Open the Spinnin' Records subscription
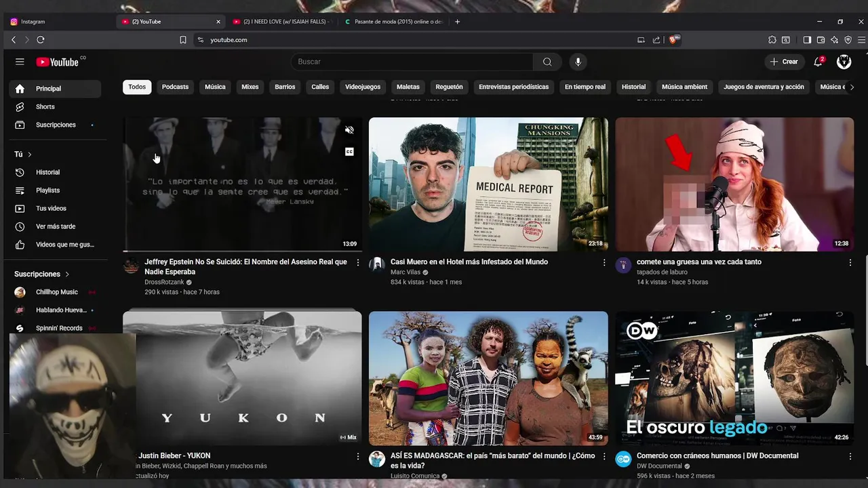Image resolution: width=868 pixels, height=488 pixels. coord(55,329)
